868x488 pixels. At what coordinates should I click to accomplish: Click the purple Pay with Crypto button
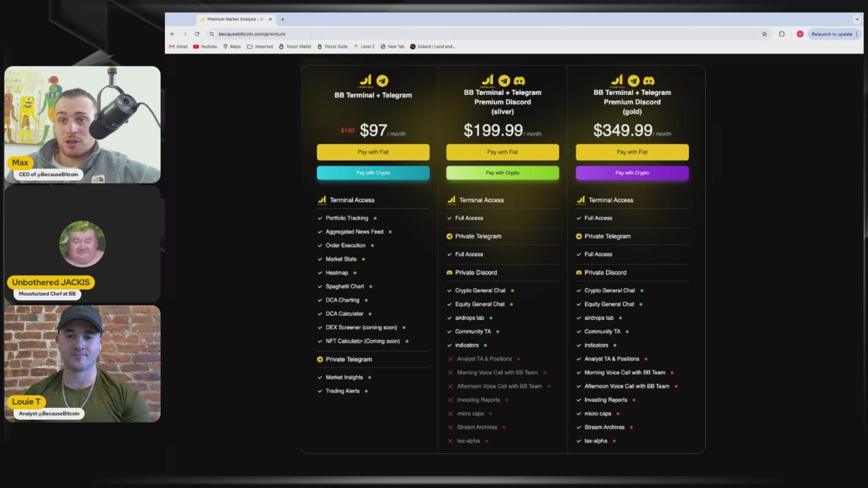pos(632,173)
